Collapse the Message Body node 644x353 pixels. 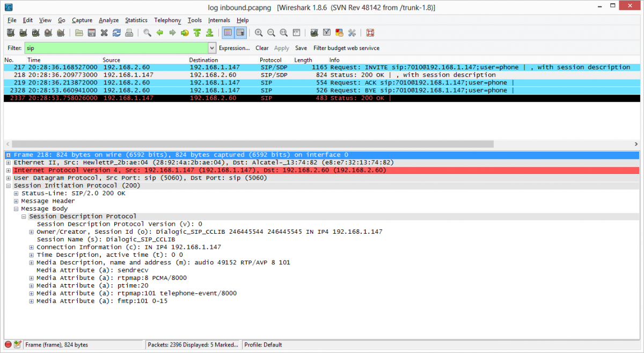click(x=16, y=209)
